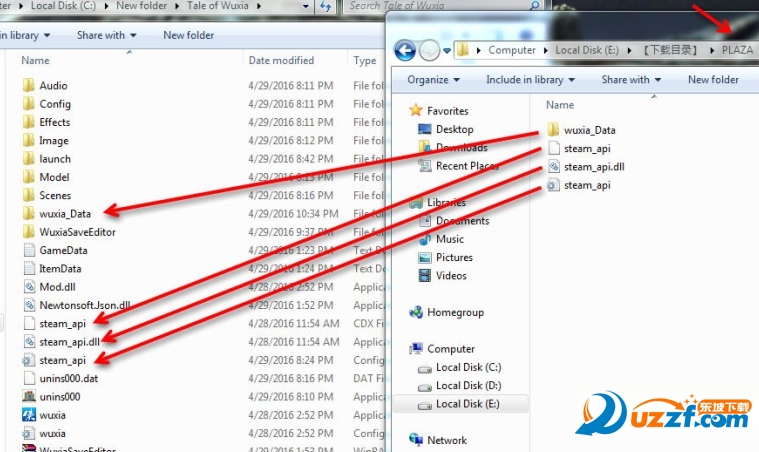Select the Effects folder icon
Viewport: 759px width, 452px height.
[x=29, y=122]
